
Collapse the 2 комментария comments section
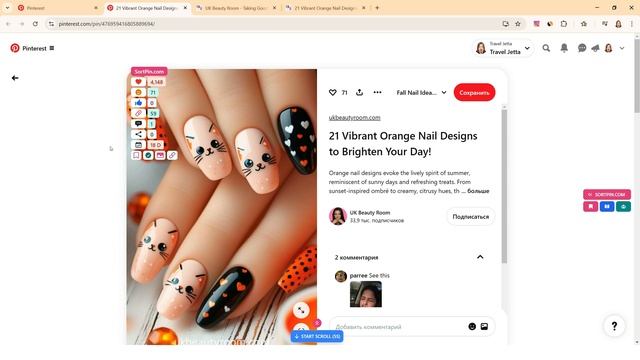480,257
